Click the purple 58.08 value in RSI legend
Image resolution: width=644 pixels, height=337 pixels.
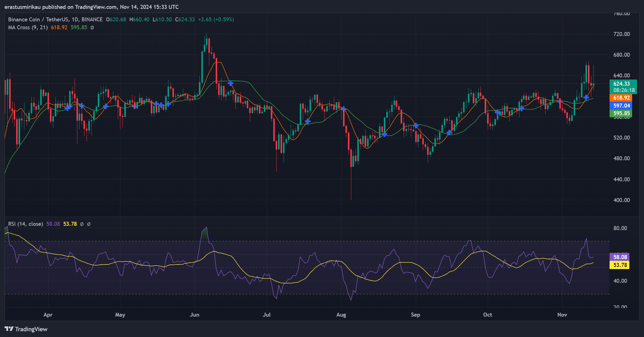(x=53, y=224)
